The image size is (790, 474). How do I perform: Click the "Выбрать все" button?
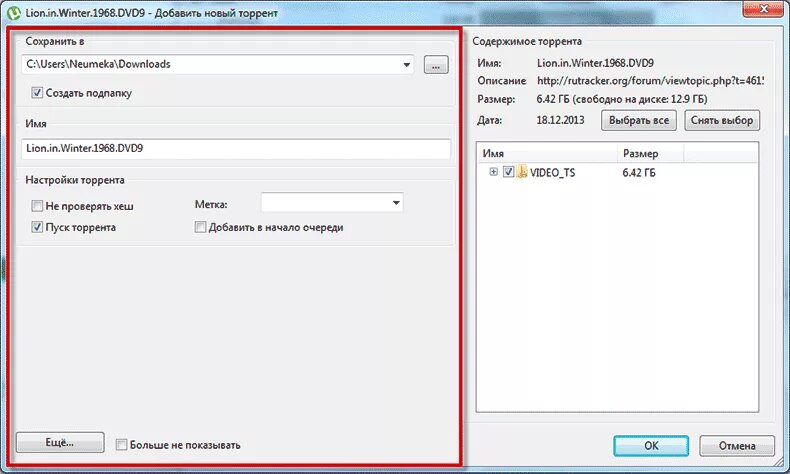(639, 120)
